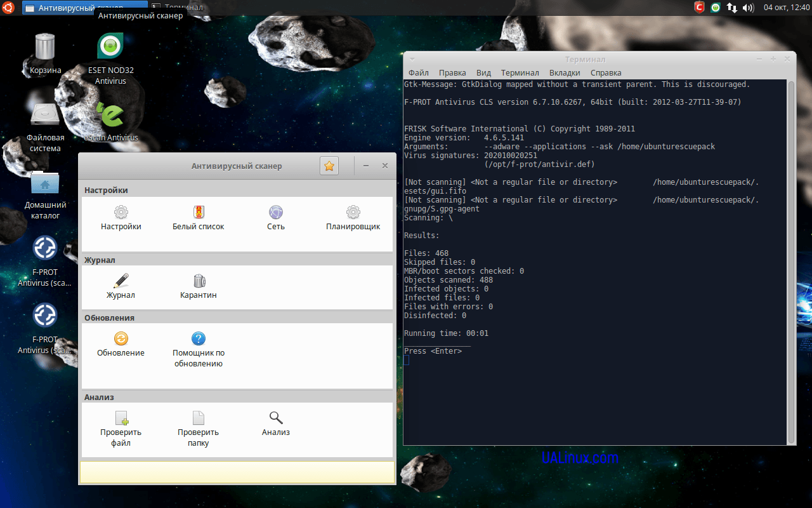Image resolution: width=812 pixels, height=508 pixels.
Task: Open the Вкладки menu in Terminal
Action: pyautogui.click(x=565, y=72)
